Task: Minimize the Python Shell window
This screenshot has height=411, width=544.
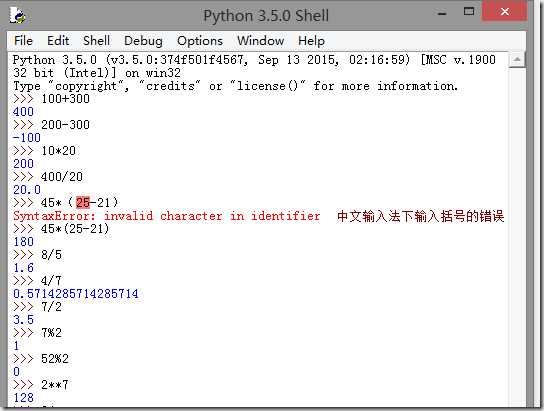Action: point(442,14)
